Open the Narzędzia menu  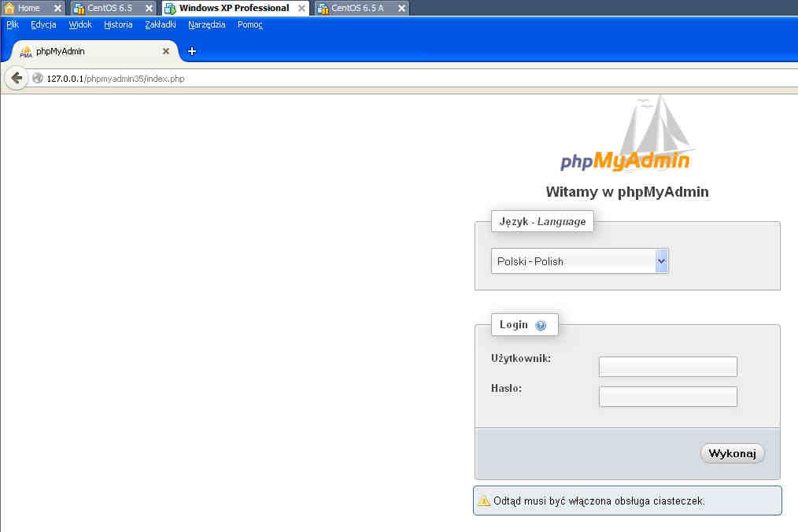[x=207, y=24]
